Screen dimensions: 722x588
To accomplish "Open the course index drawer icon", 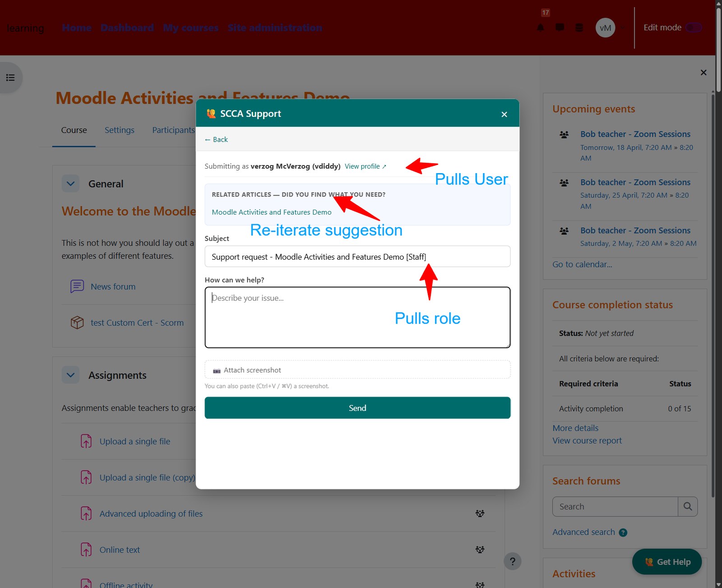I will [10, 78].
